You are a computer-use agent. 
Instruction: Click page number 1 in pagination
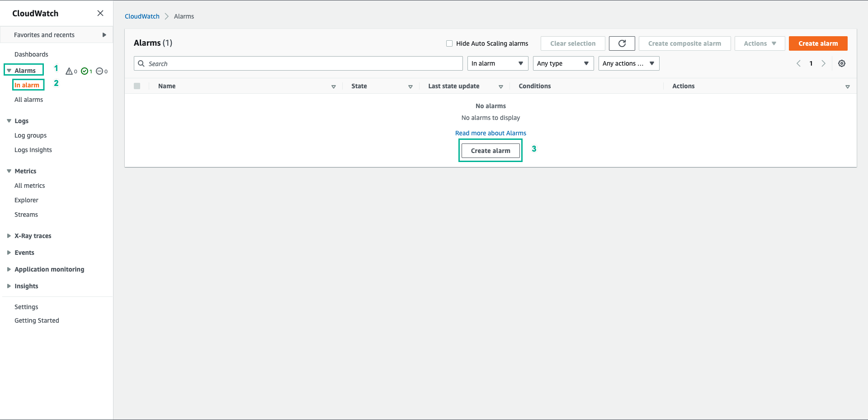click(x=811, y=63)
